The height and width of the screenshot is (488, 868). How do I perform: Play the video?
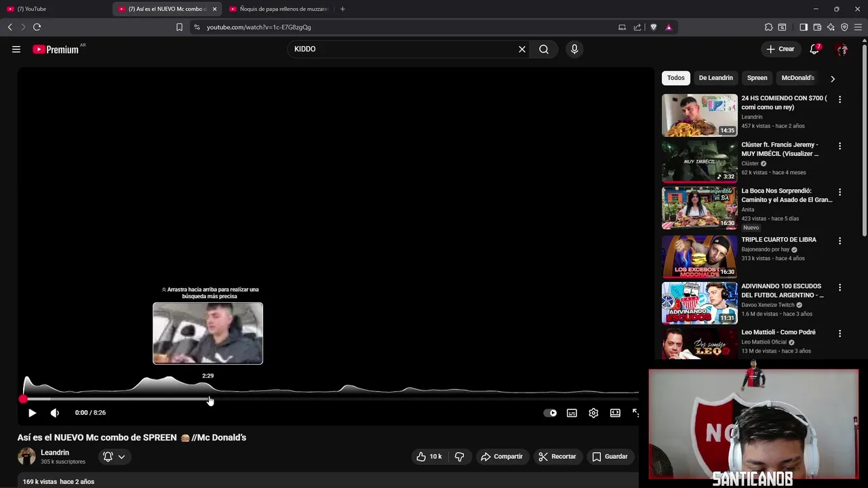tap(32, 413)
